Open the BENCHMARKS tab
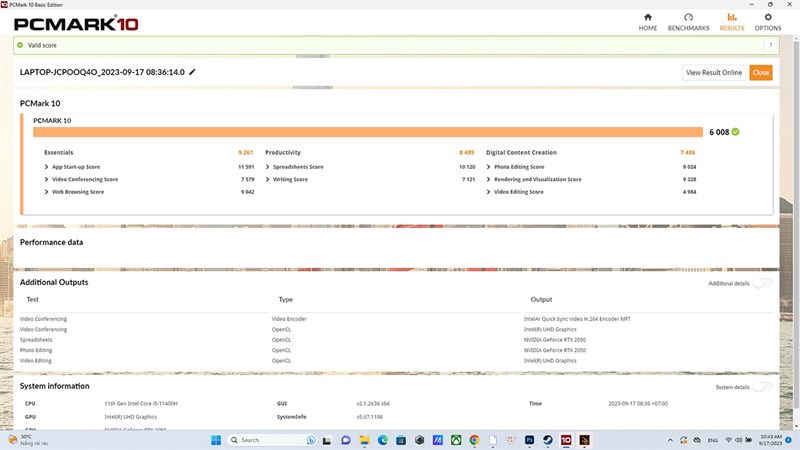Viewport: 800px width, 450px height. (688, 22)
